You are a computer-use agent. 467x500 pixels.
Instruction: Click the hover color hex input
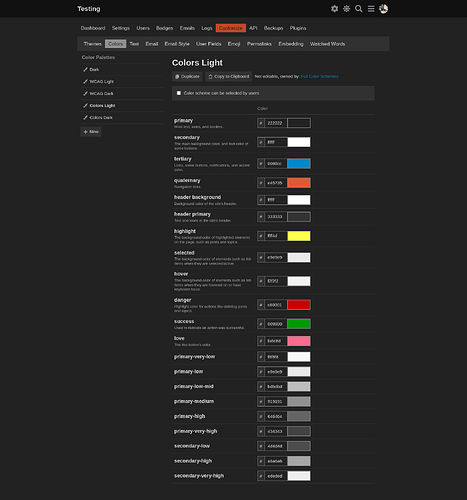276,281
